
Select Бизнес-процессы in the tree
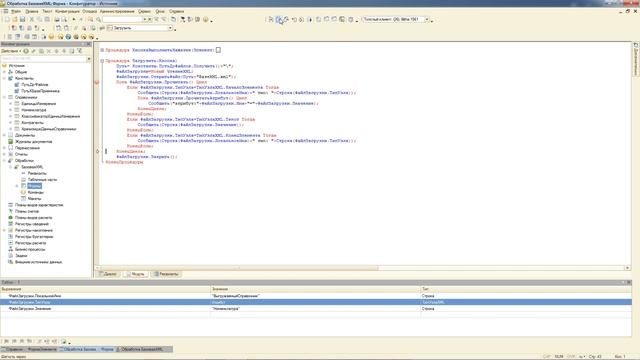pos(30,249)
